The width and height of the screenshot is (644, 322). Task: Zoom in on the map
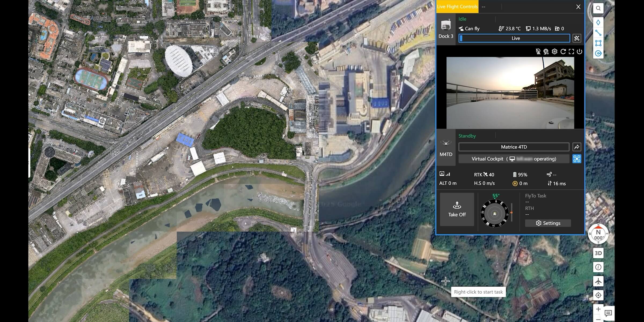(598, 309)
